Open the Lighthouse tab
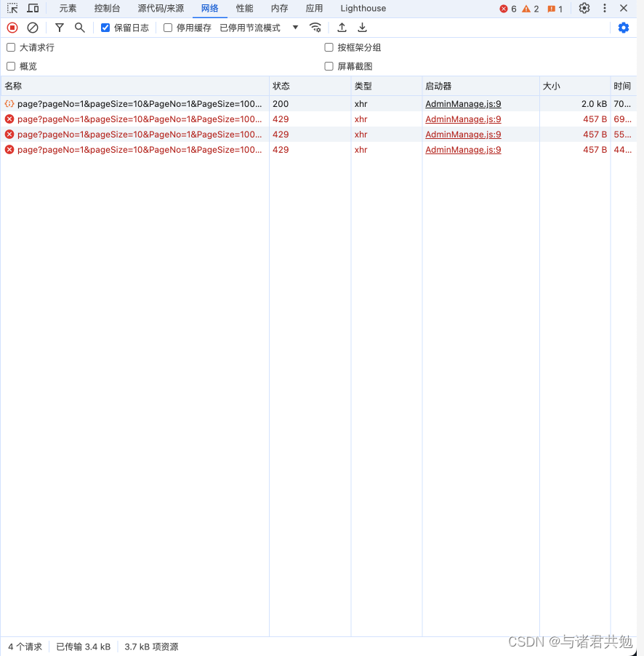 (x=363, y=8)
